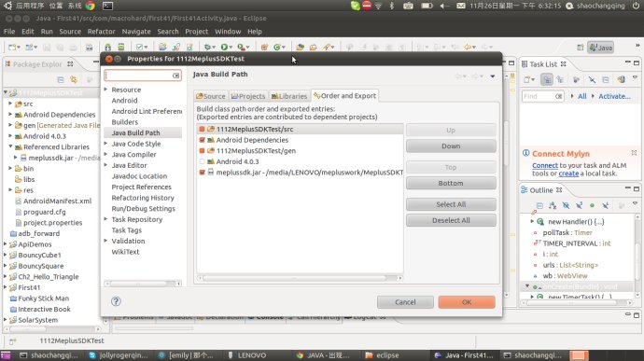Click the Select All button
This screenshot has height=361, width=644.
451,204
